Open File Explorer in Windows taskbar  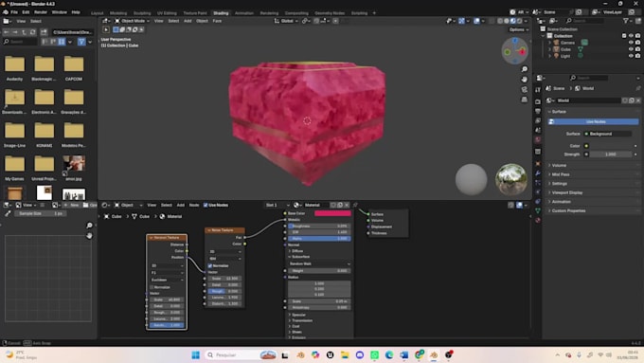pos(345,354)
